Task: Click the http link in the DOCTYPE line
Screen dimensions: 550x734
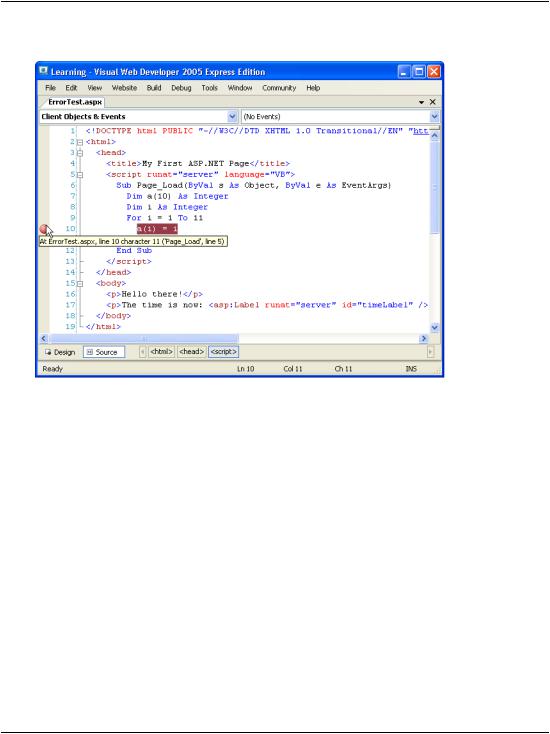Action: (x=420, y=131)
